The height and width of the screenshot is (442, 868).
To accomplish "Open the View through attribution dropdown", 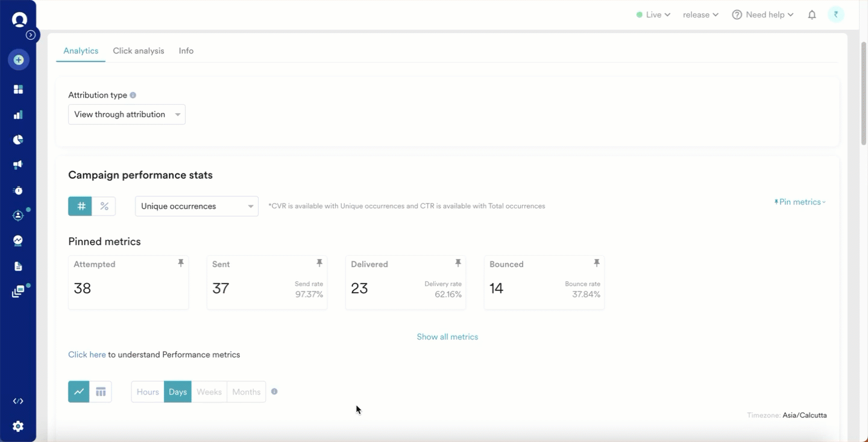I will 127,114.
